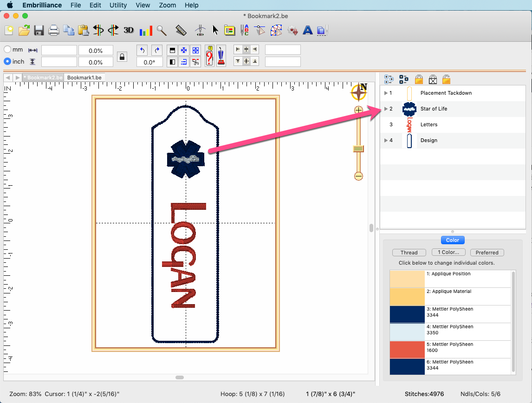Click the colorful bar chart icon

point(146,31)
